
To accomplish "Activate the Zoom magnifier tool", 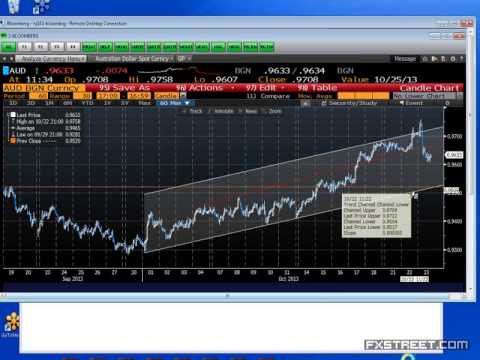I will pyautogui.click(x=272, y=111).
